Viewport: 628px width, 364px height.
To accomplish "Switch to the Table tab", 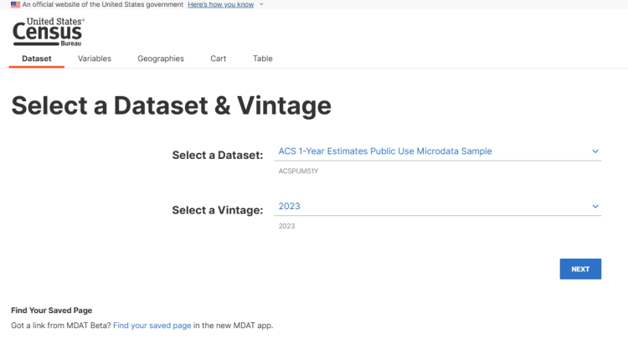I will coord(263,59).
